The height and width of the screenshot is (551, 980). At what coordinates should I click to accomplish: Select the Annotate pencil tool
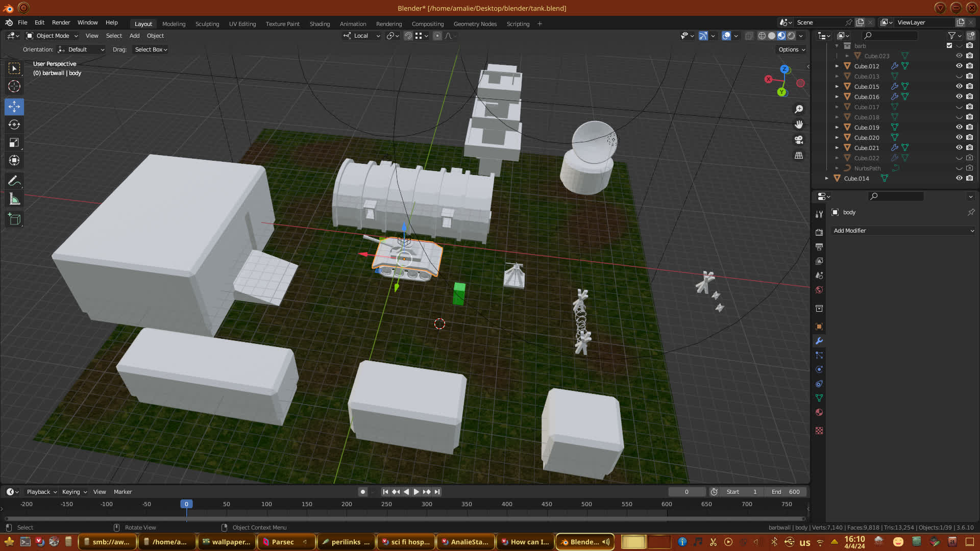click(14, 181)
